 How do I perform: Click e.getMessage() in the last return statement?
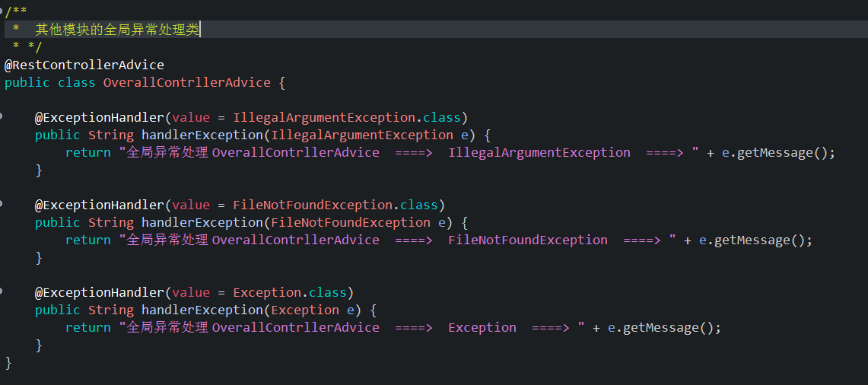tap(664, 328)
